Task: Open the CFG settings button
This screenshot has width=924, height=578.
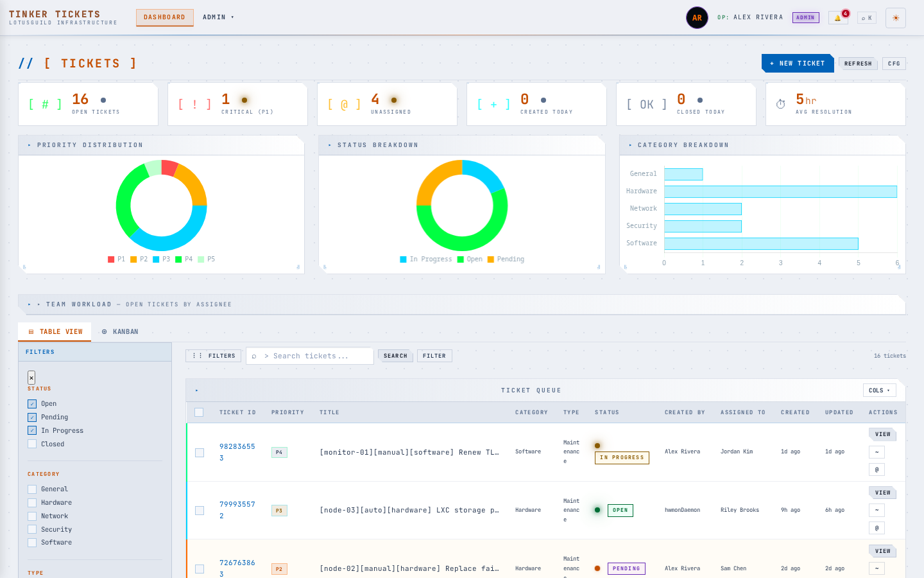Action: (894, 64)
